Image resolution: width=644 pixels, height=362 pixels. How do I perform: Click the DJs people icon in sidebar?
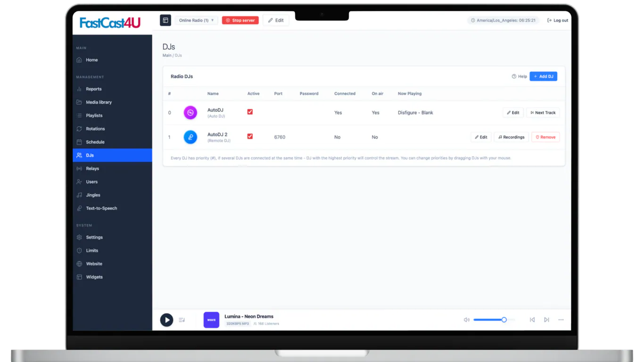click(x=79, y=155)
